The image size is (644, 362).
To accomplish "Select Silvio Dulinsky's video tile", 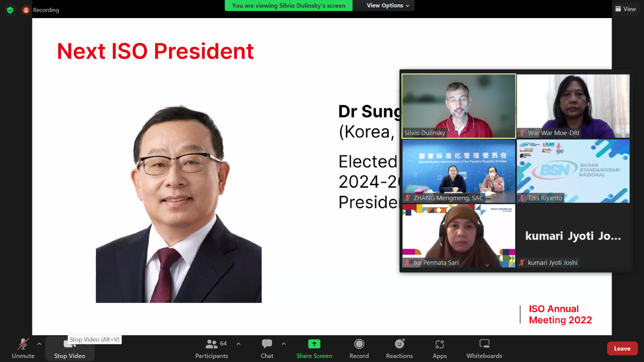I will pos(459,106).
